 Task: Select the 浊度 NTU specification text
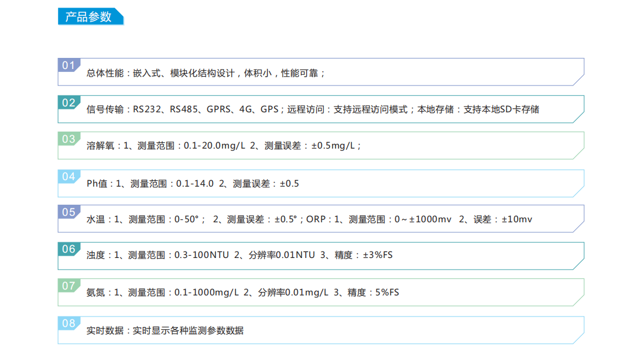point(239,255)
